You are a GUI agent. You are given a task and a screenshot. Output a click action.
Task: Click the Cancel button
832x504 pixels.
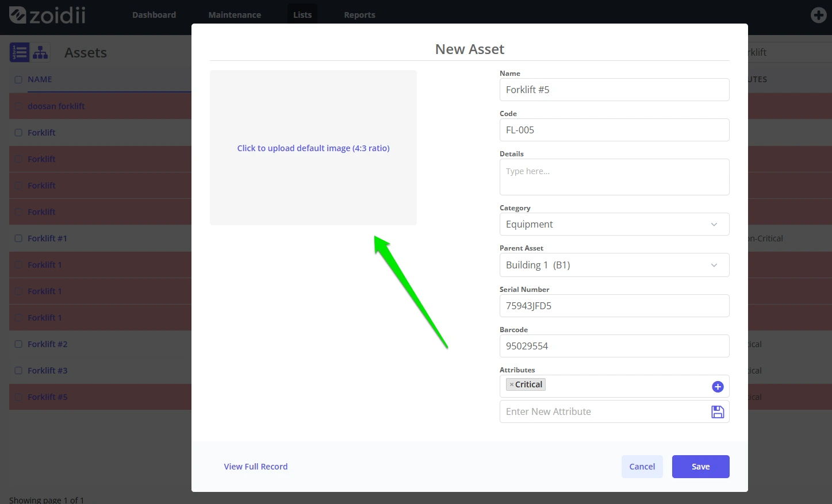coord(642,467)
